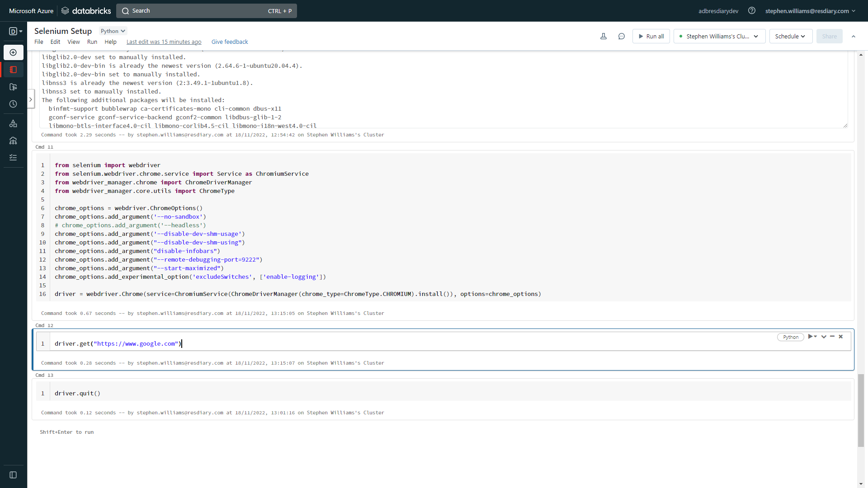Select the red notebooks icon in the sidebar
This screenshot has height=488, width=868.
click(x=13, y=70)
